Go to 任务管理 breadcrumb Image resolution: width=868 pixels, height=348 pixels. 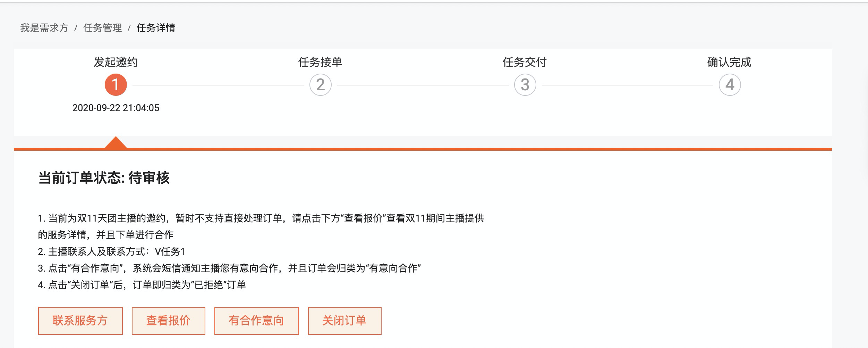coord(103,28)
